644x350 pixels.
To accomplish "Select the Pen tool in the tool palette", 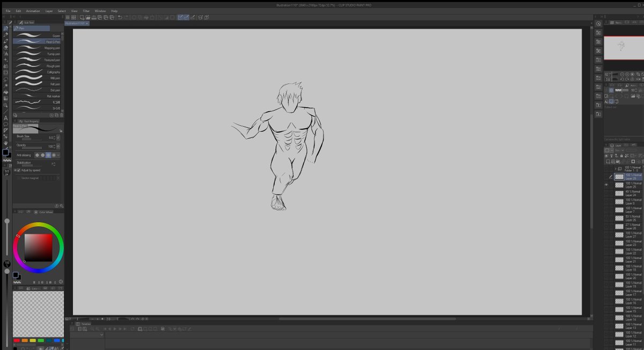I will (x=5, y=28).
